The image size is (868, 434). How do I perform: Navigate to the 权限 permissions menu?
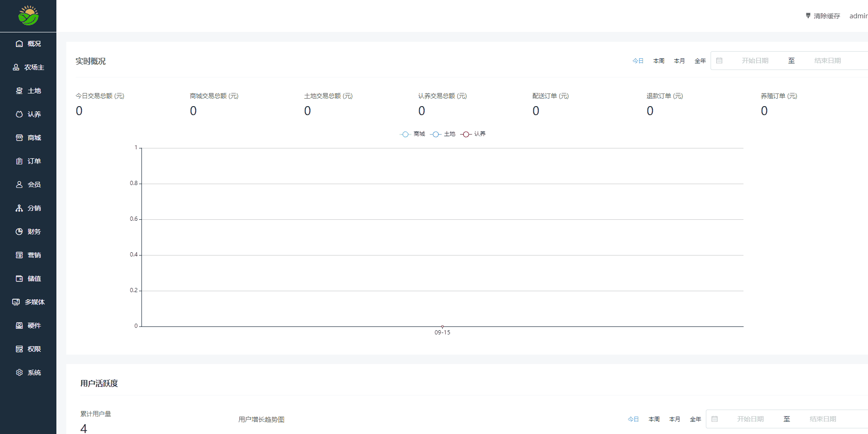tap(28, 349)
